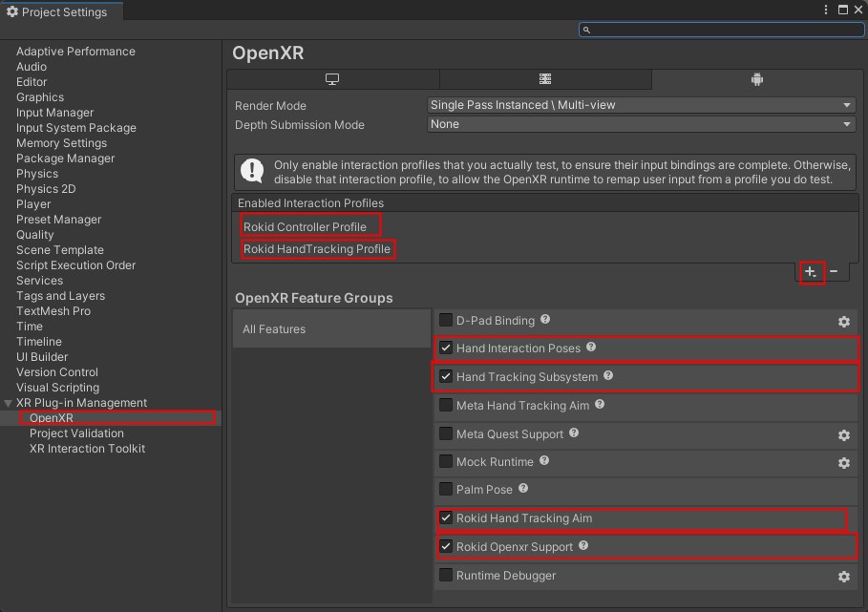Switch to the Android platform tab
868x612 pixels.
756,79
